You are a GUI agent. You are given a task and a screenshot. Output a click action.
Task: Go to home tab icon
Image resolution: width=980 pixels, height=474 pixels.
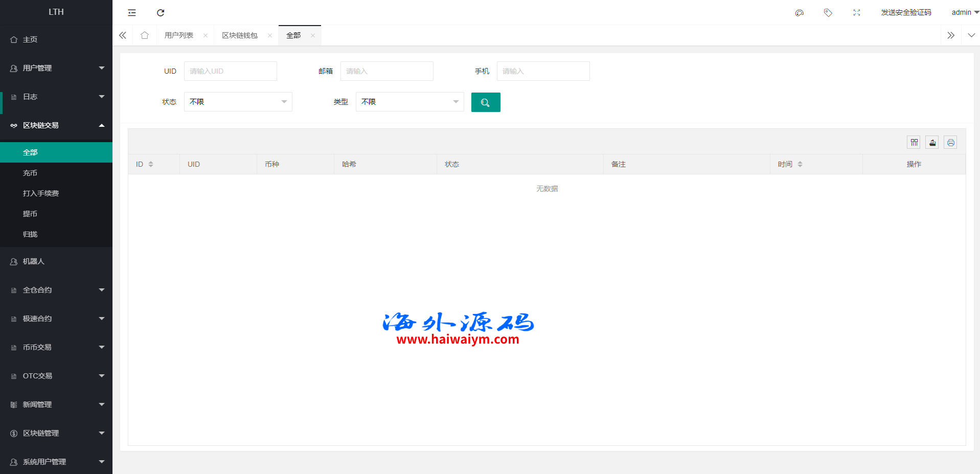point(145,35)
